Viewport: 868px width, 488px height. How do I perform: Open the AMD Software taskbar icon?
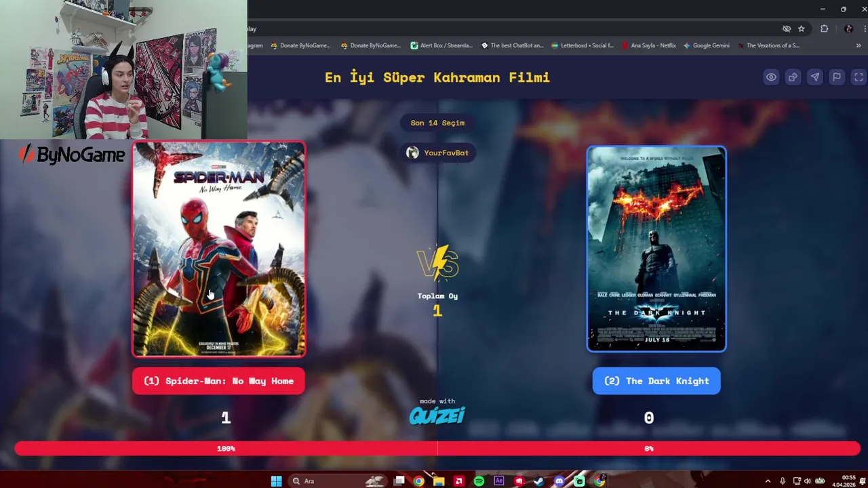point(459,481)
